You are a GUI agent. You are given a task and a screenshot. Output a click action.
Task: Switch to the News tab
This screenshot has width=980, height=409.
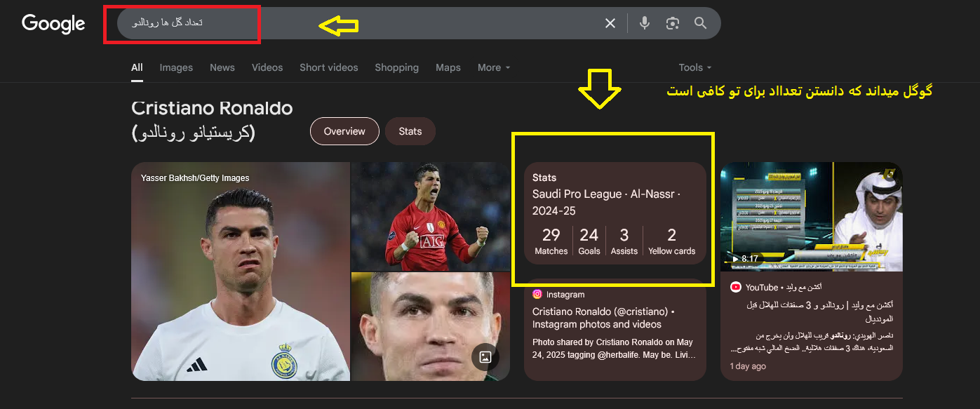coord(222,67)
